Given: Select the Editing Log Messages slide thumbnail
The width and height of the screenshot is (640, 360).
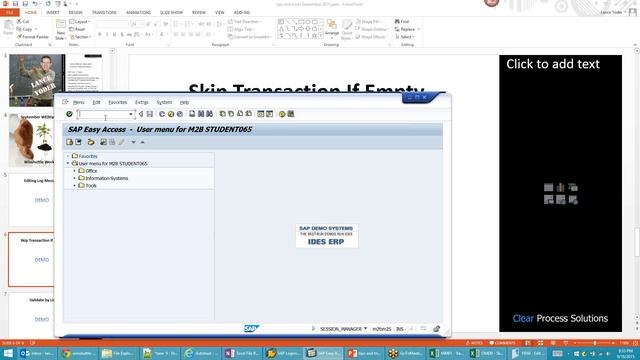Looking at the screenshot, I should (x=31, y=200).
